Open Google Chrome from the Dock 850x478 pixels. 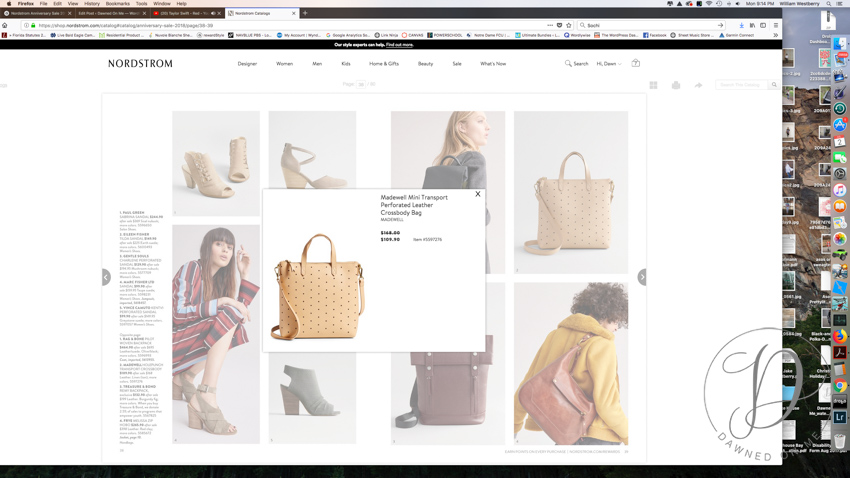[x=840, y=385]
